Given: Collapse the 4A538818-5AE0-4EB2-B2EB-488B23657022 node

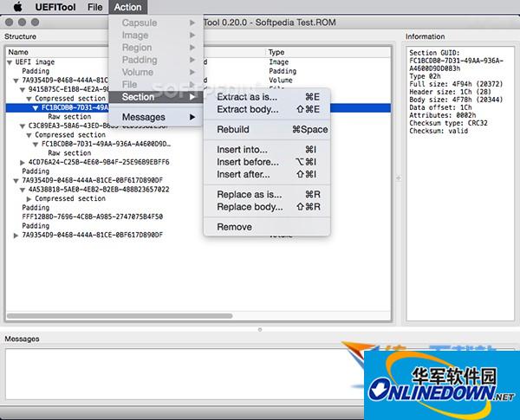Looking at the screenshot, I should coord(23,190).
